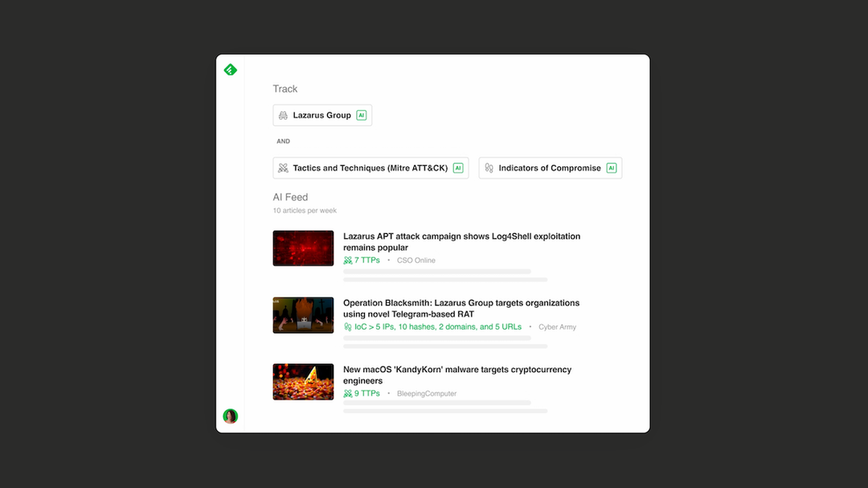This screenshot has width=868, height=488.
Task: Open the Tactics and Techniques (Mitre ATT&CK) filter
Action: pos(370,167)
